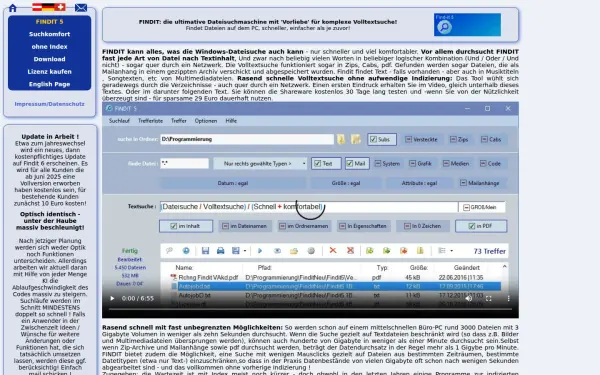Enable the Code file type checkbox
600x375 pixels.
[x=490, y=163]
